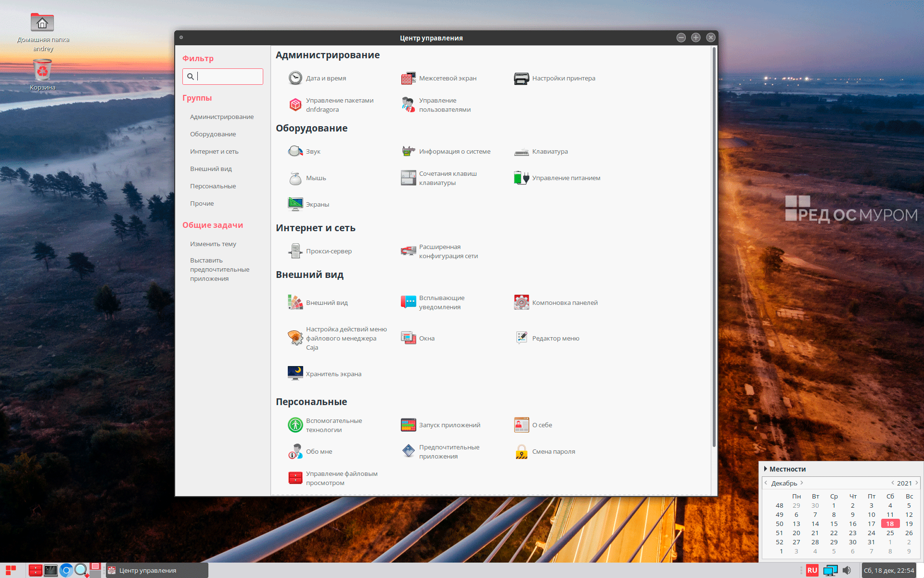Open Power management (Управление питанием) icon

(x=521, y=178)
